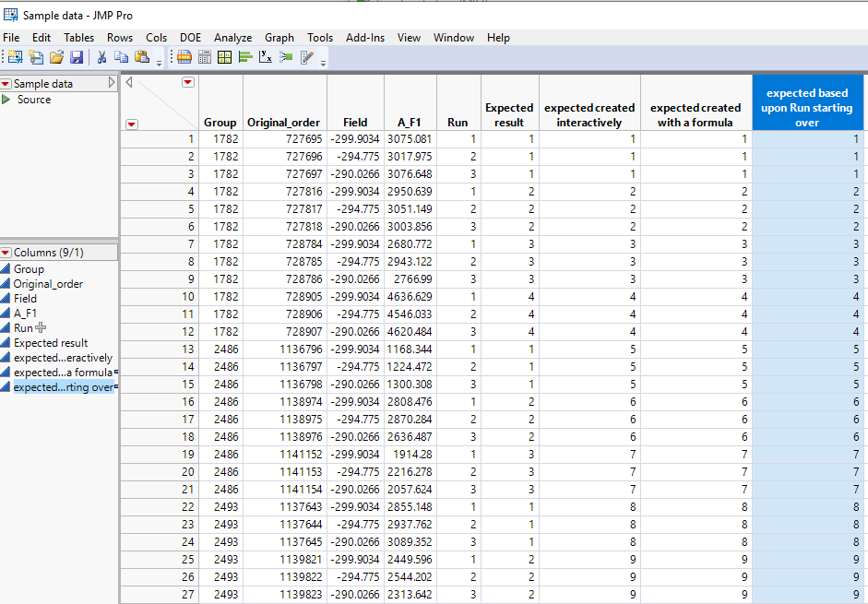Collapse side panels with the left-pointing gray triangle
This screenshot has height=604, width=868.
[x=129, y=82]
